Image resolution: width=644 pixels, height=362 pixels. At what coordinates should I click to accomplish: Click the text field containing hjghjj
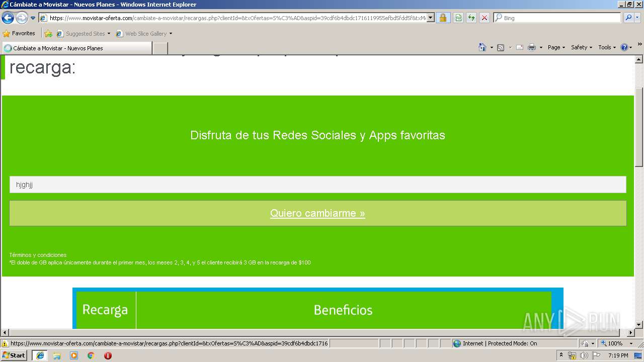click(x=317, y=185)
